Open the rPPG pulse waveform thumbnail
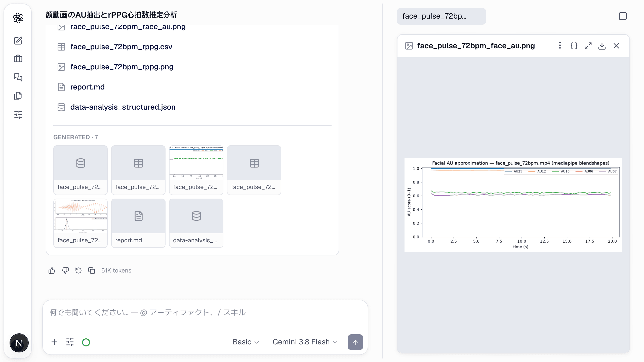The height and width of the screenshot is (362, 644). 80,223
